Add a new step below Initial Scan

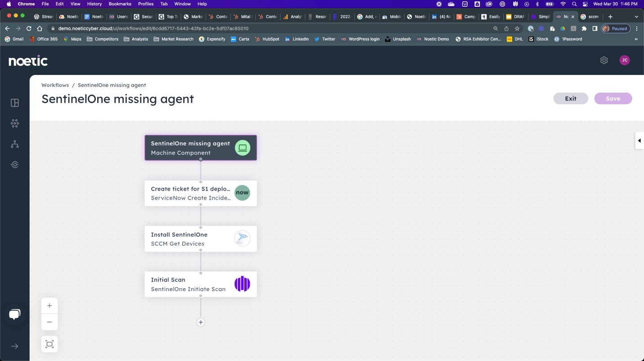(201, 322)
